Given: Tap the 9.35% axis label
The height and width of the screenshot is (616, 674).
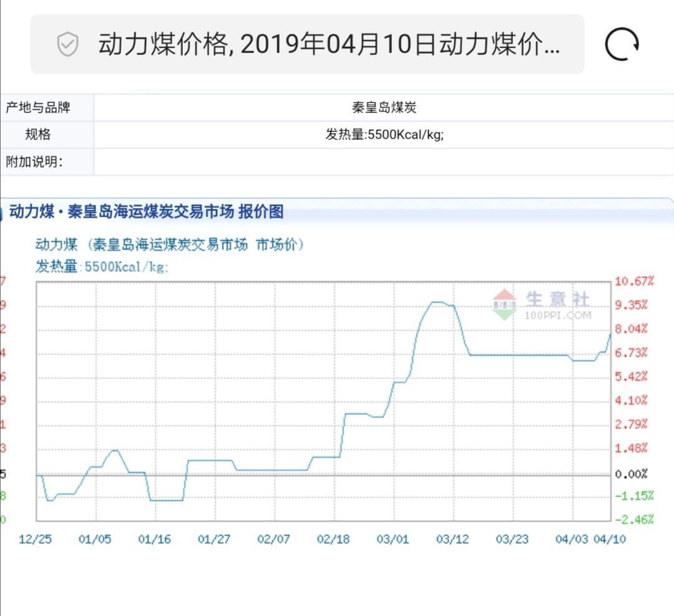Looking at the screenshot, I should tap(631, 305).
